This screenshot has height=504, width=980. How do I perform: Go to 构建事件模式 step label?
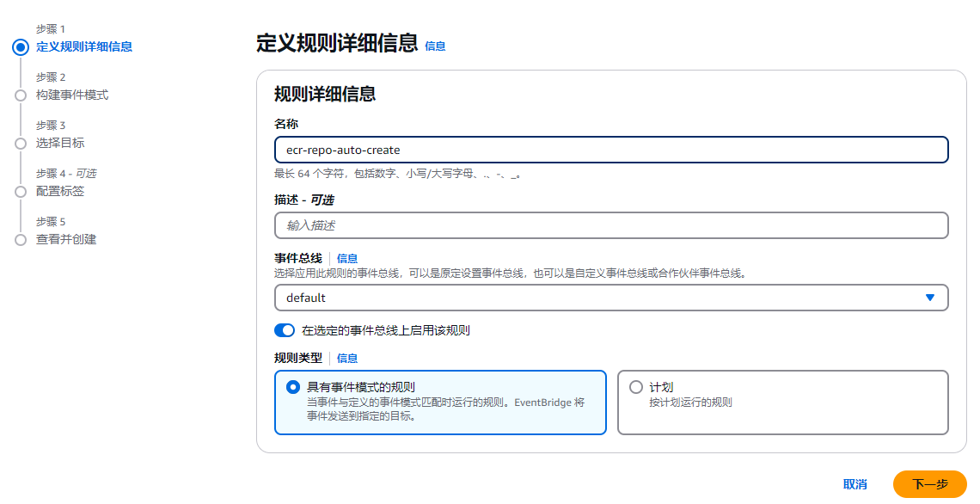coord(72,95)
